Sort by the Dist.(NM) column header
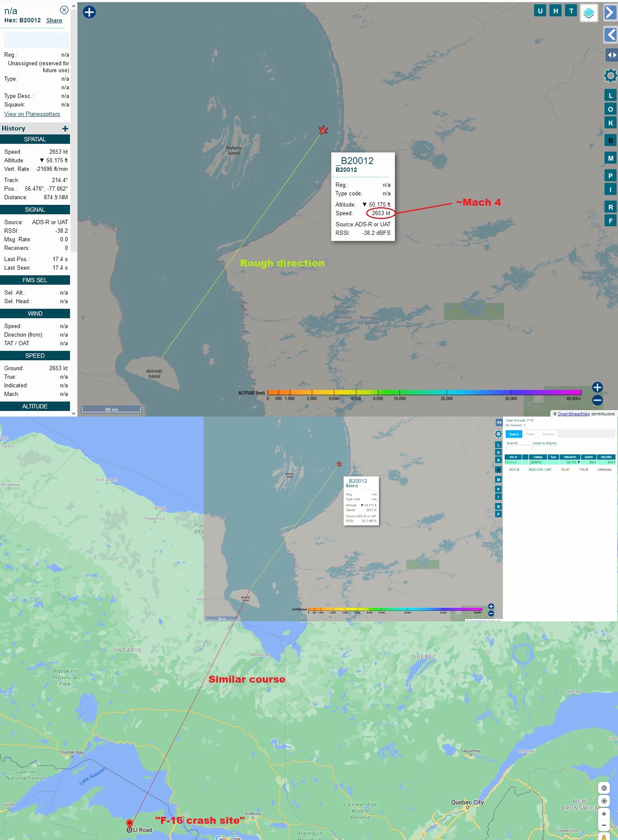This screenshot has width=618, height=840. coord(606,457)
